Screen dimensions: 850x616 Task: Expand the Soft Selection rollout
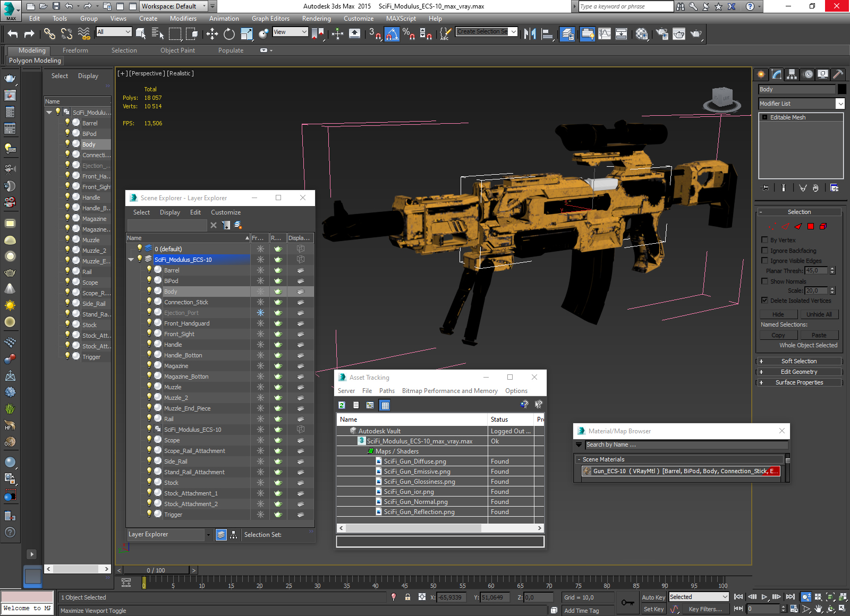(x=799, y=361)
